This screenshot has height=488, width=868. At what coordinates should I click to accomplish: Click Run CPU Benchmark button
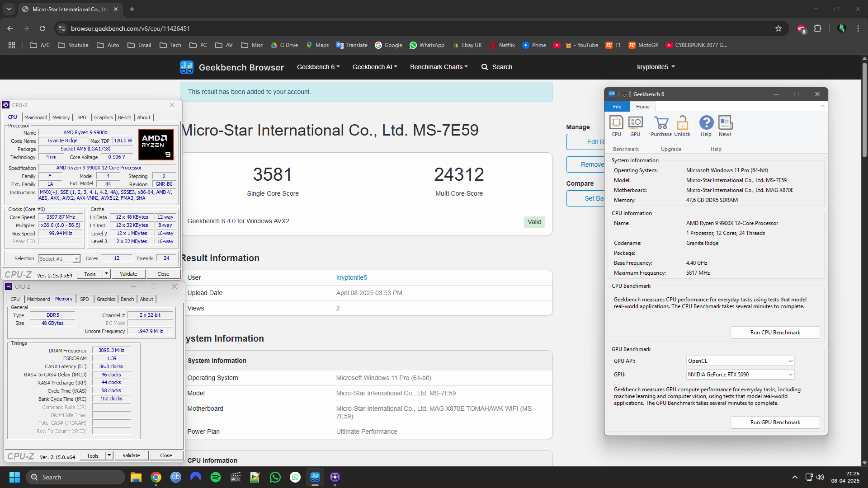click(x=775, y=333)
